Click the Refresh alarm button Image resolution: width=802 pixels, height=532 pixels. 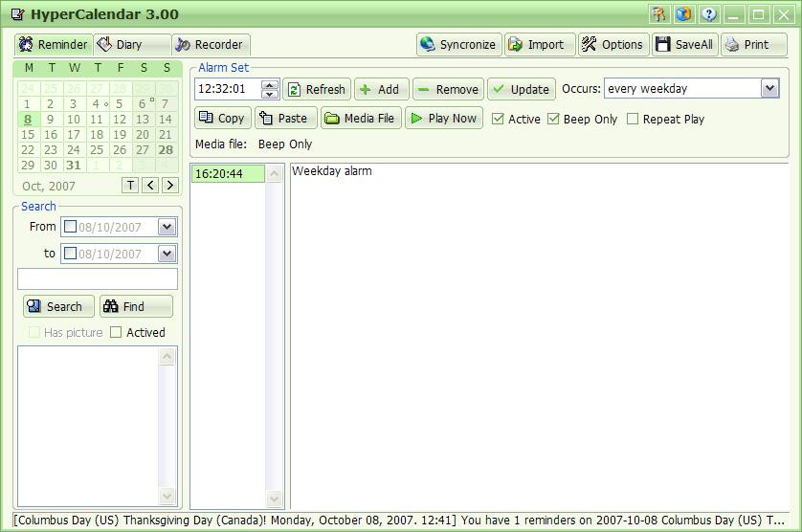point(317,89)
